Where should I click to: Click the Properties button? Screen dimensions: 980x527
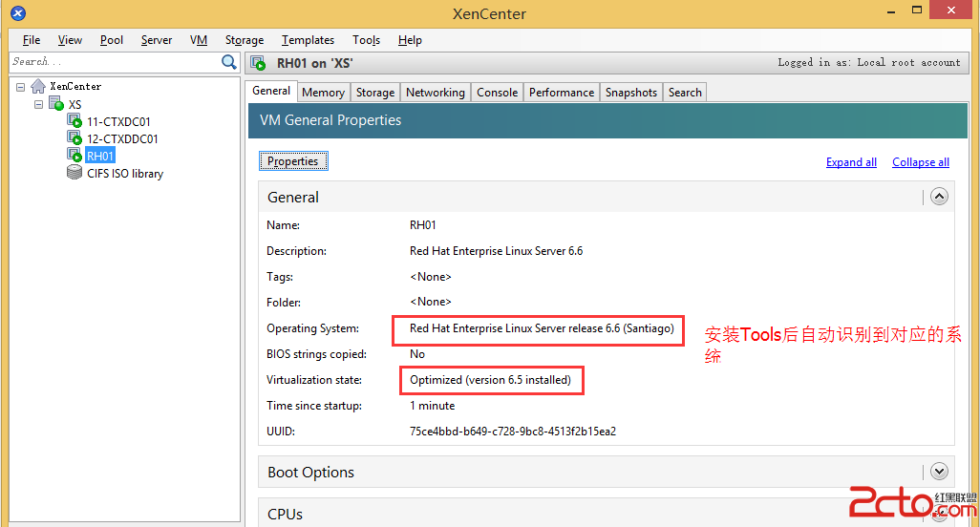coord(293,161)
